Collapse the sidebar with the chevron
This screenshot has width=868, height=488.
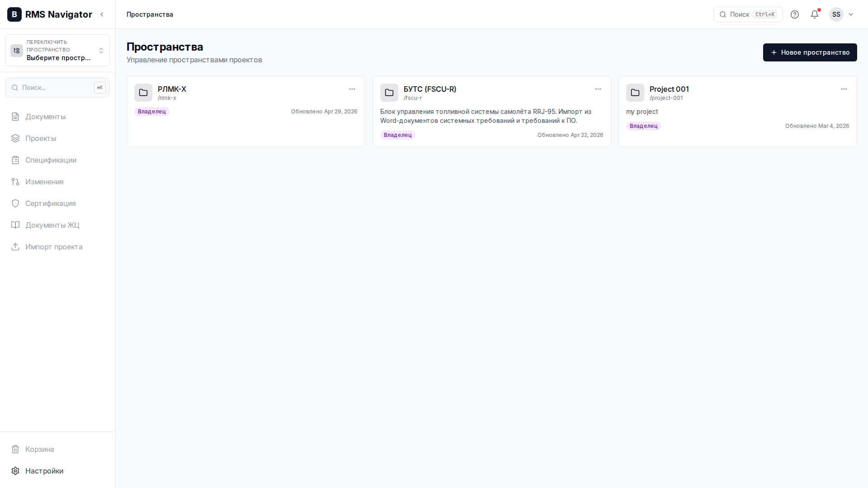(x=102, y=14)
